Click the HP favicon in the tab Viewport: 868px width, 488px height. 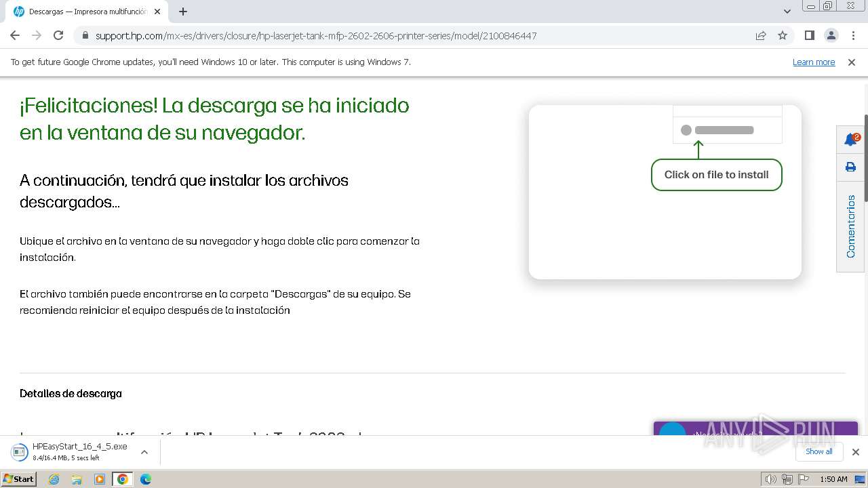(18, 12)
